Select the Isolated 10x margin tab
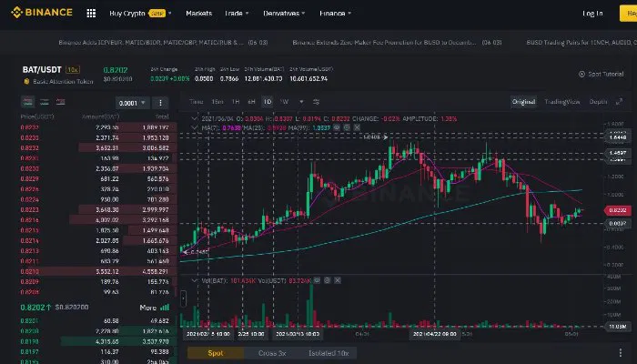Viewport: 637px width, 364px height. pos(329,353)
